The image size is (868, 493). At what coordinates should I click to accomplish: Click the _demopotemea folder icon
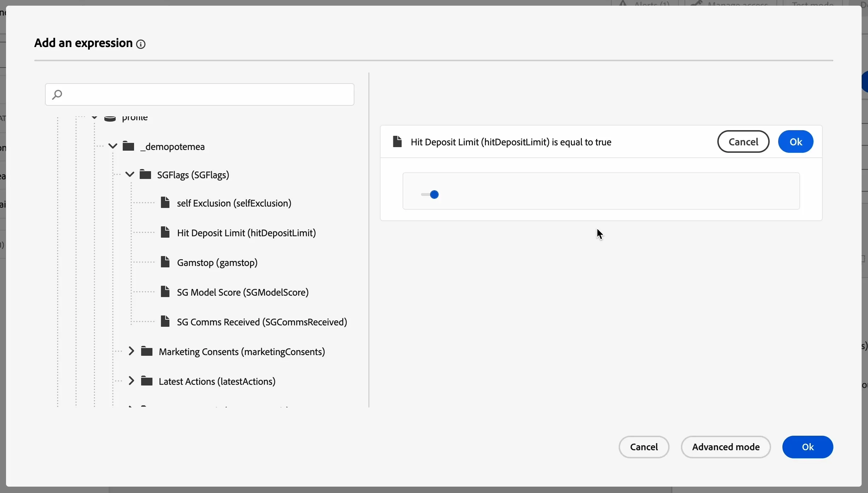[x=128, y=146]
